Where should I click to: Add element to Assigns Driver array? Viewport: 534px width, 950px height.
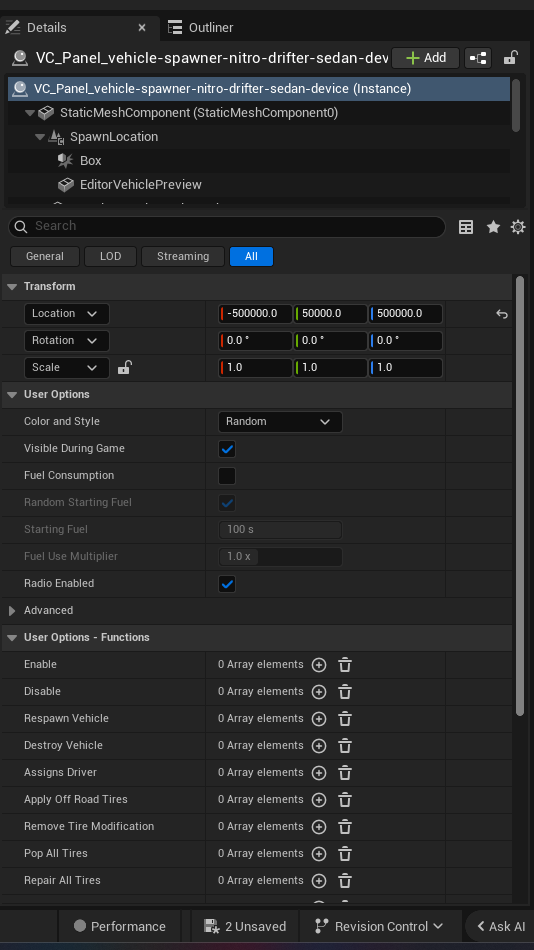pyautogui.click(x=319, y=772)
